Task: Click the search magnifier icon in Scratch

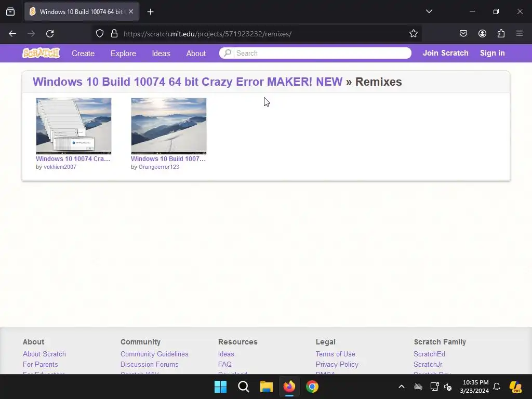Action: (228, 53)
